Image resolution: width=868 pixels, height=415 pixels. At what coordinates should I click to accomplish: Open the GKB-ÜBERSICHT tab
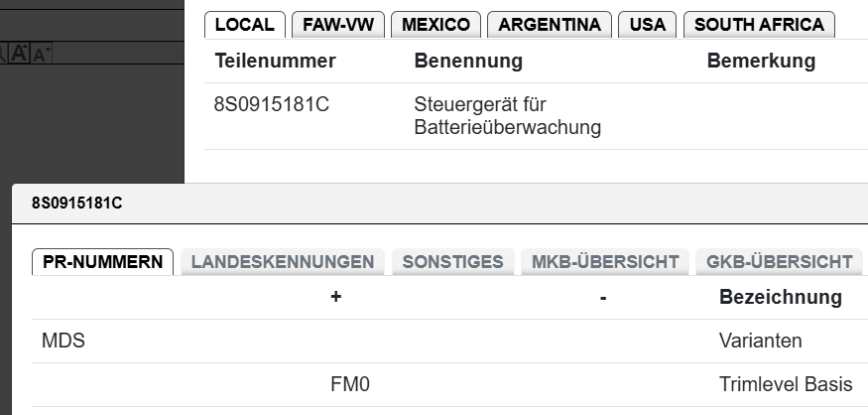point(779,262)
